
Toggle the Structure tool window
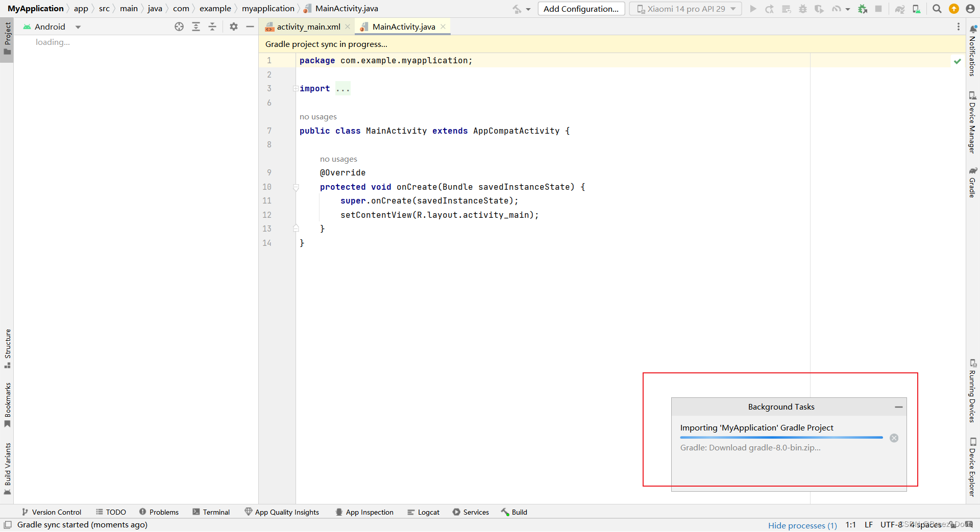pos(7,349)
